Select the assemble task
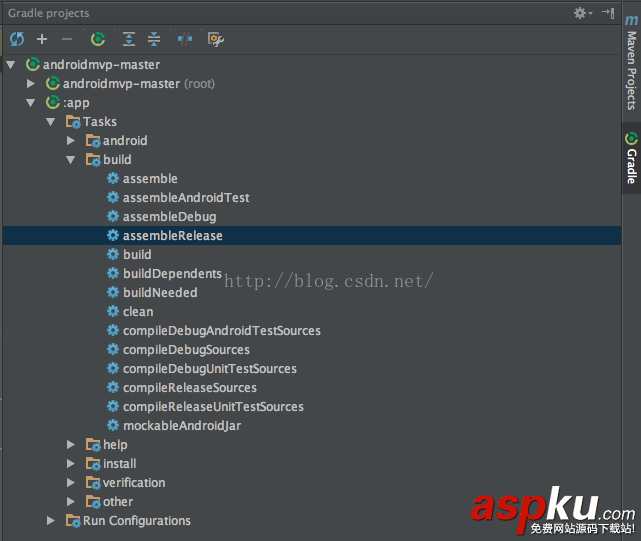Viewport: 641px width, 541px height. (150, 179)
